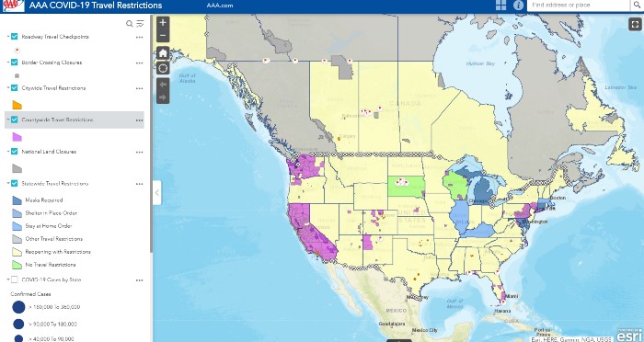Click 'Stay at Home Order' legend entry

49,226
